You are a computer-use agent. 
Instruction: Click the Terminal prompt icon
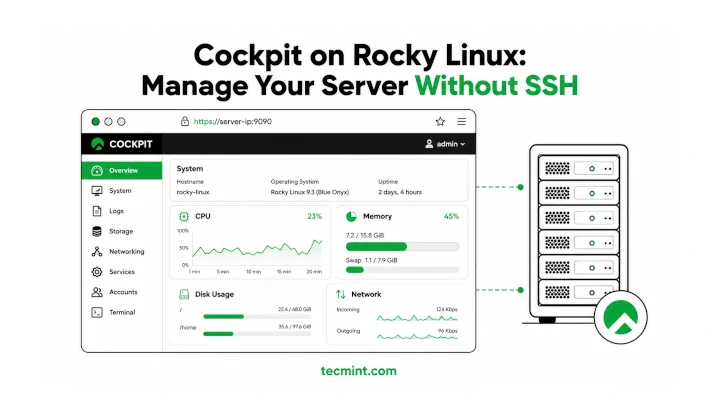pyautogui.click(x=97, y=312)
